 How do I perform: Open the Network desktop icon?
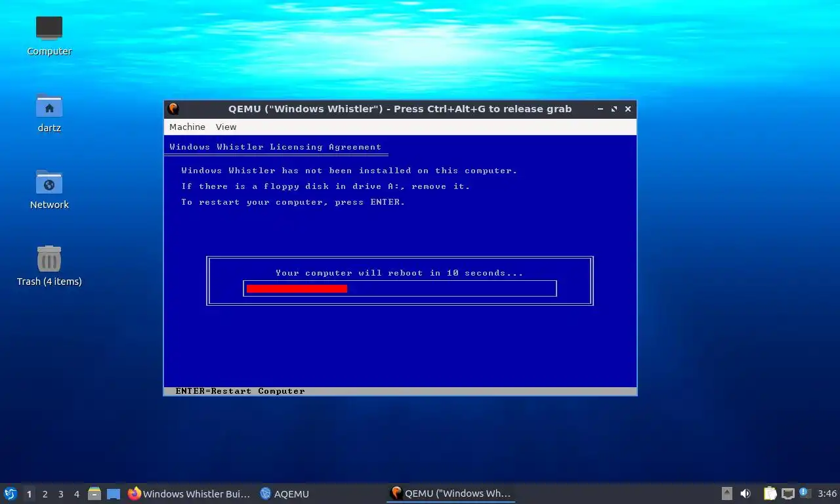coord(49,190)
